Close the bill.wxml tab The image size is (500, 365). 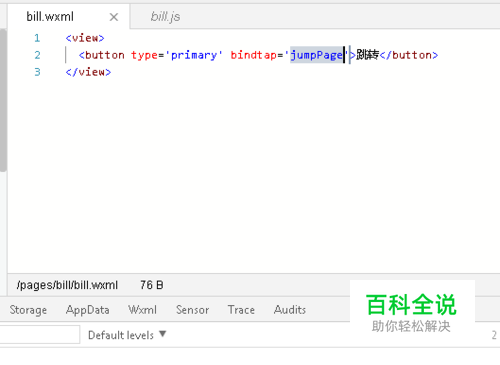click(x=114, y=17)
